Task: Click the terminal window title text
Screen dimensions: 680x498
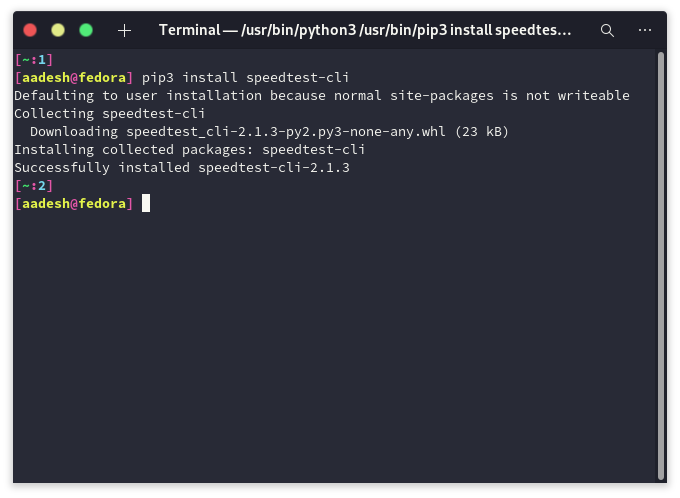Action: pyautogui.click(x=365, y=30)
